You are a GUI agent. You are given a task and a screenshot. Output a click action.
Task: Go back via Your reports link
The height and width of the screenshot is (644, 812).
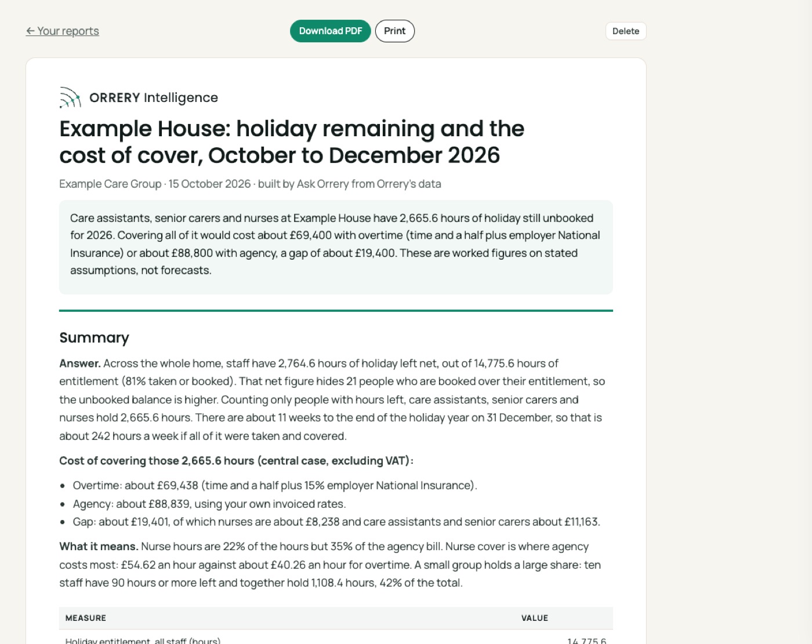pos(62,31)
